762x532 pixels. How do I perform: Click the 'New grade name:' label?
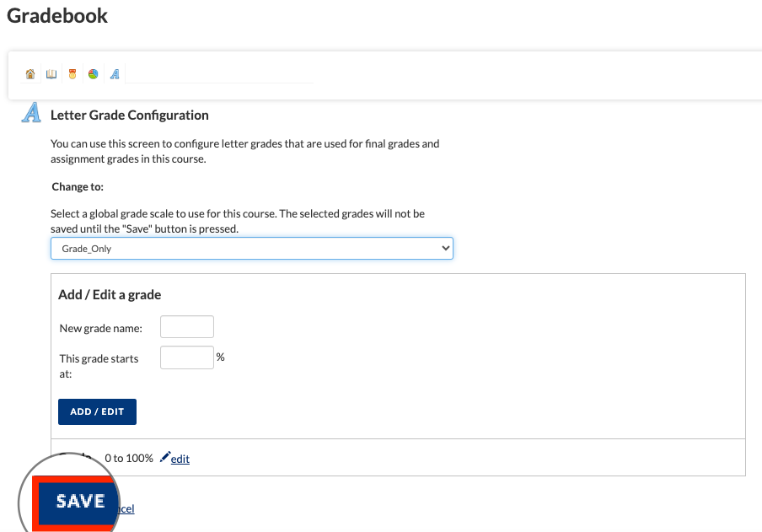tap(101, 328)
